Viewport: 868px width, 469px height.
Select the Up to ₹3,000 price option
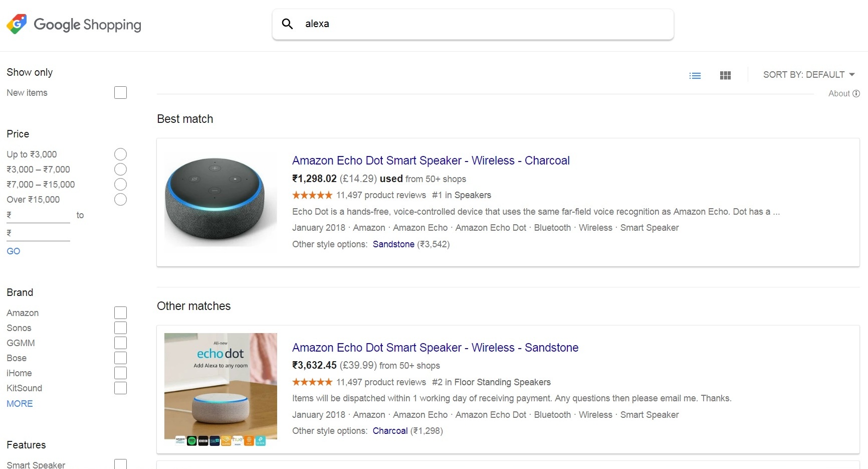120,154
